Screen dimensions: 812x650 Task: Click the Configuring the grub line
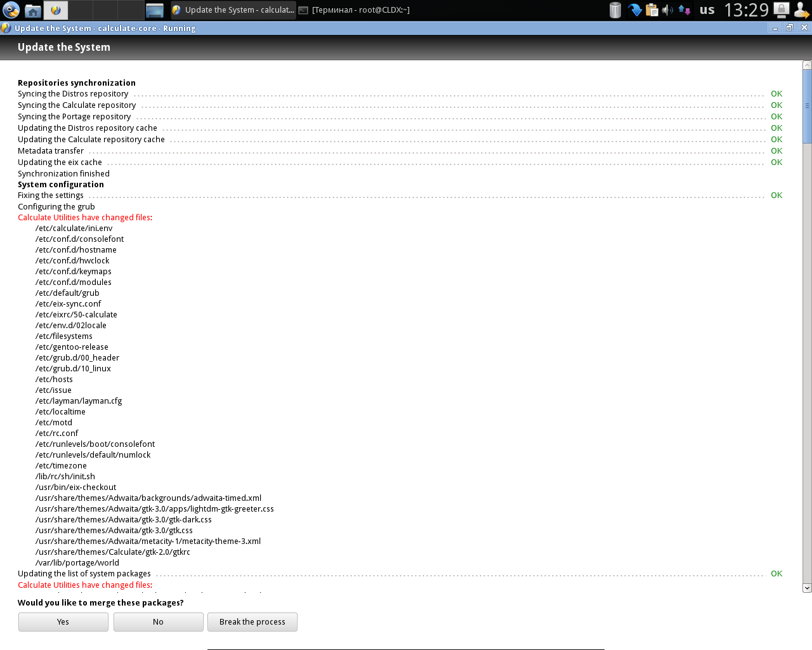pos(56,207)
